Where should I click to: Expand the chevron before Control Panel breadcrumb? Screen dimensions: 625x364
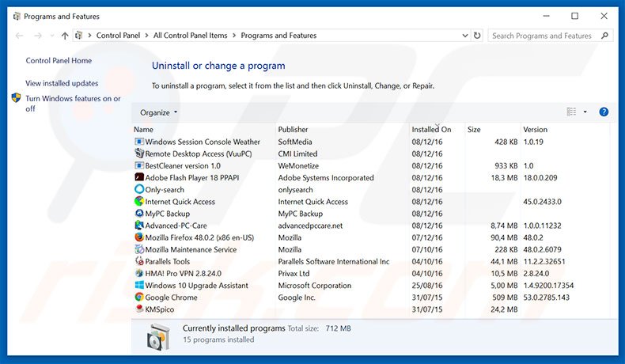(89, 36)
